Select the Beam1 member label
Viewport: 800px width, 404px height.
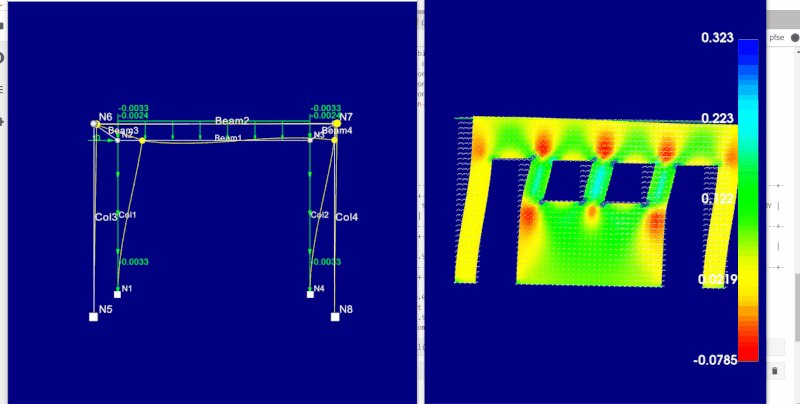[227, 138]
